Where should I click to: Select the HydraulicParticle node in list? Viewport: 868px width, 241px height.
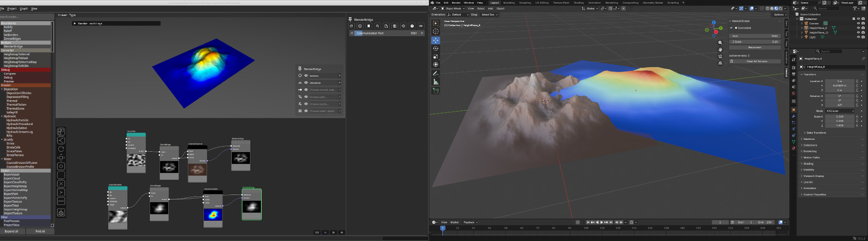pyautogui.click(x=17, y=120)
